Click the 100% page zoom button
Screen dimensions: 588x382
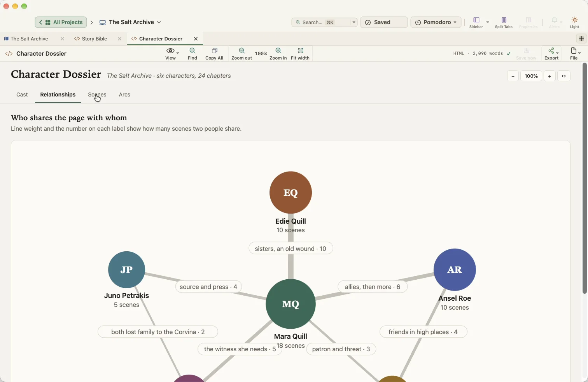click(x=531, y=76)
